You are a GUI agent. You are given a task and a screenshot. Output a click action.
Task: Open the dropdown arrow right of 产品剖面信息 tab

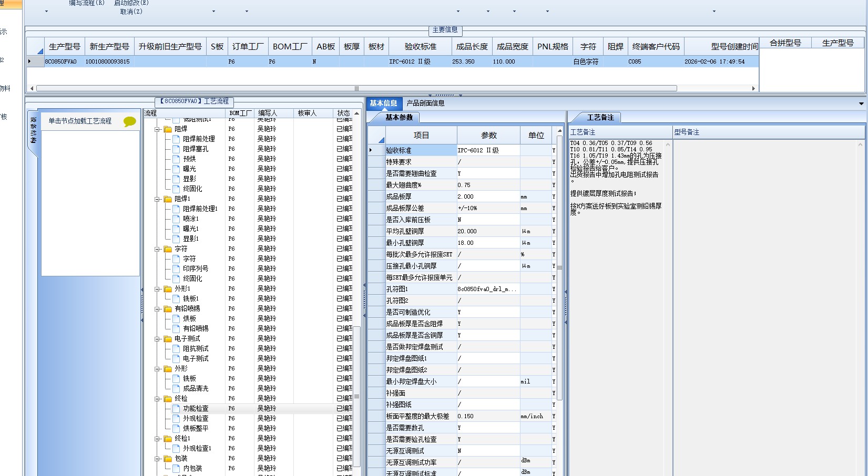861,104
